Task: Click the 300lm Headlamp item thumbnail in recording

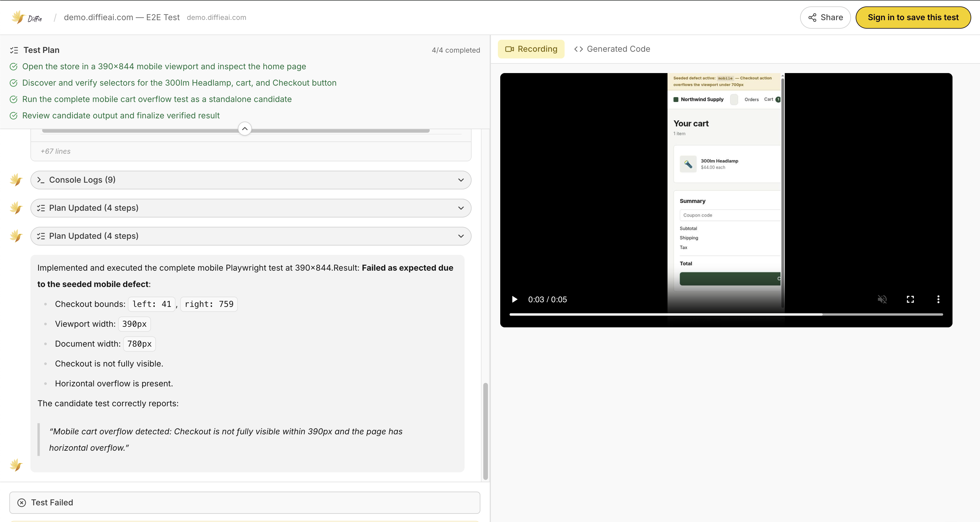Action: point(688,164)
